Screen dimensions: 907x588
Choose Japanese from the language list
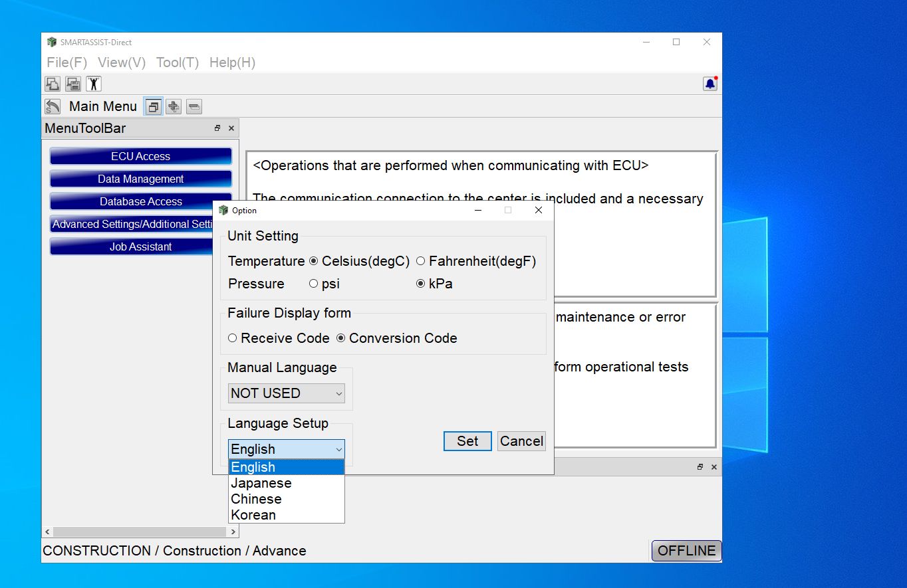[261, 483]
